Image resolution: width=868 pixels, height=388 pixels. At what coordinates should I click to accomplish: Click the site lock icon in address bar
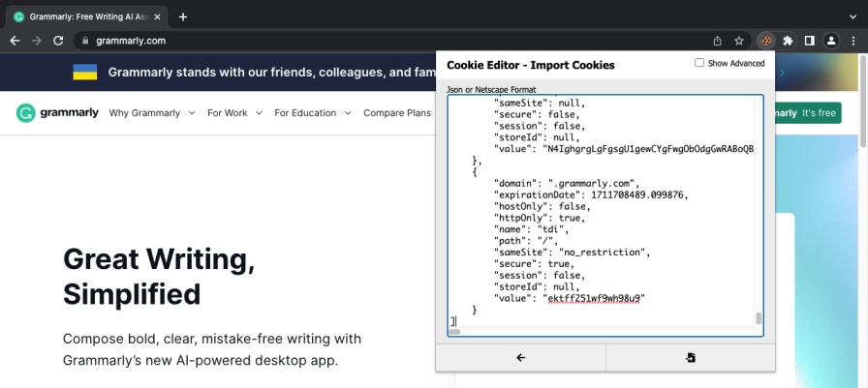tap(84, 41)
